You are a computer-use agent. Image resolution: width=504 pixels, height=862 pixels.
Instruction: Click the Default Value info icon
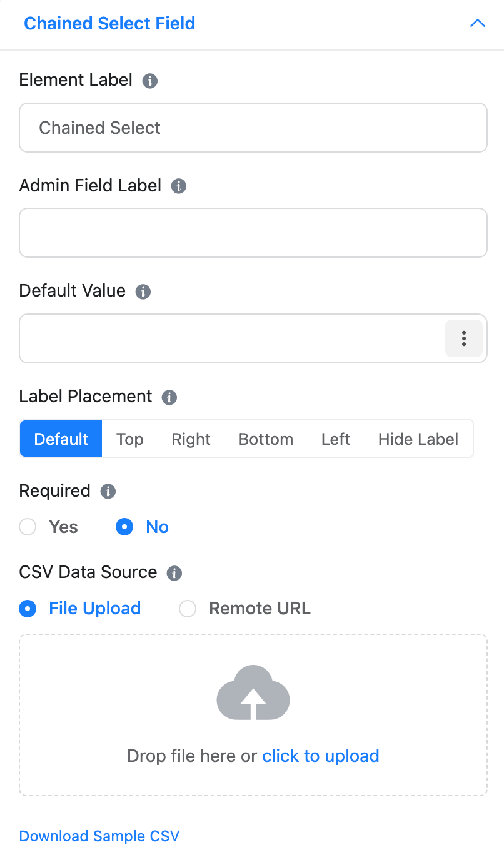pyautogui.click(x=143, y=292)
